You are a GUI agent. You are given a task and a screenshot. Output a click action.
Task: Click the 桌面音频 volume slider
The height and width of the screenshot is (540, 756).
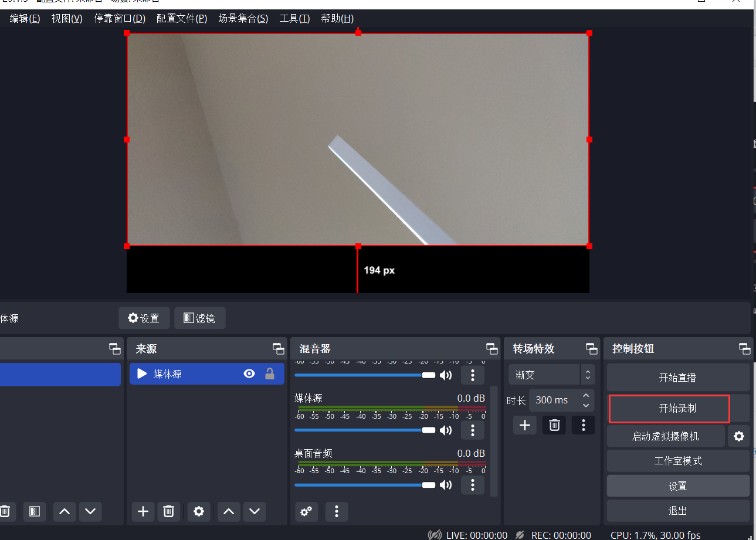click(365, 485)
